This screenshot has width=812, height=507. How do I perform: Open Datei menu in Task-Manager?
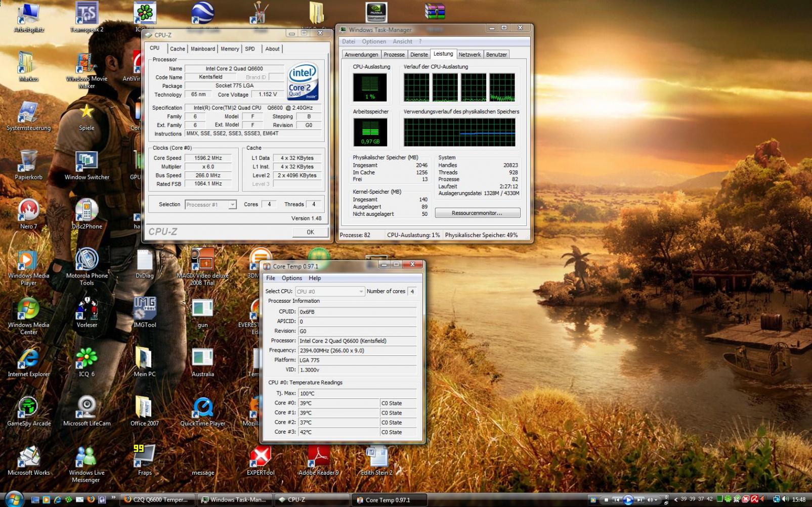click(349, 41)
